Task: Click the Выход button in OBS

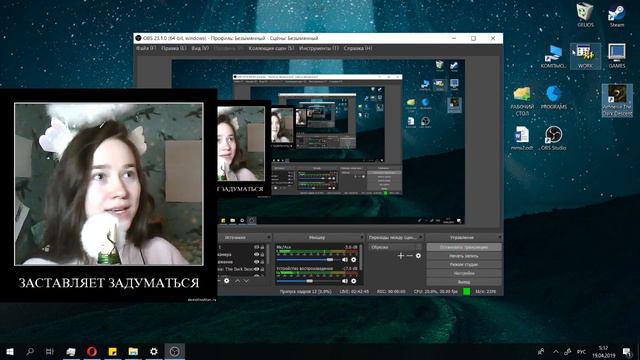Action: click(464, 282)
